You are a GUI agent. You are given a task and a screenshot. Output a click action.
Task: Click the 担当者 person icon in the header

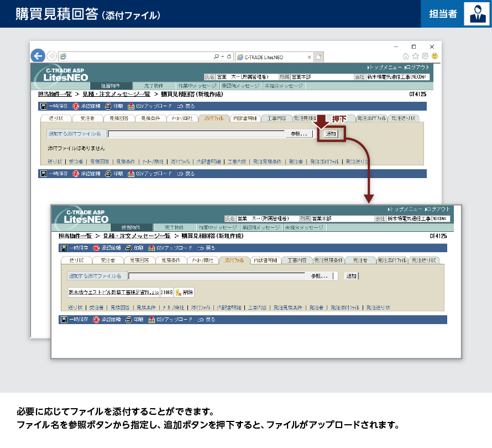[x=475, y=14]
